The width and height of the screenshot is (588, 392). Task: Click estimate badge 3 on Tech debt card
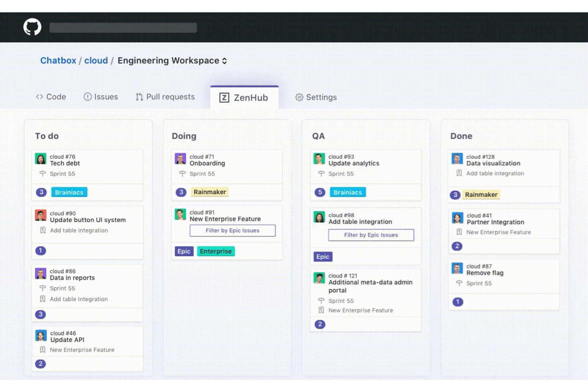pos(41,192)
